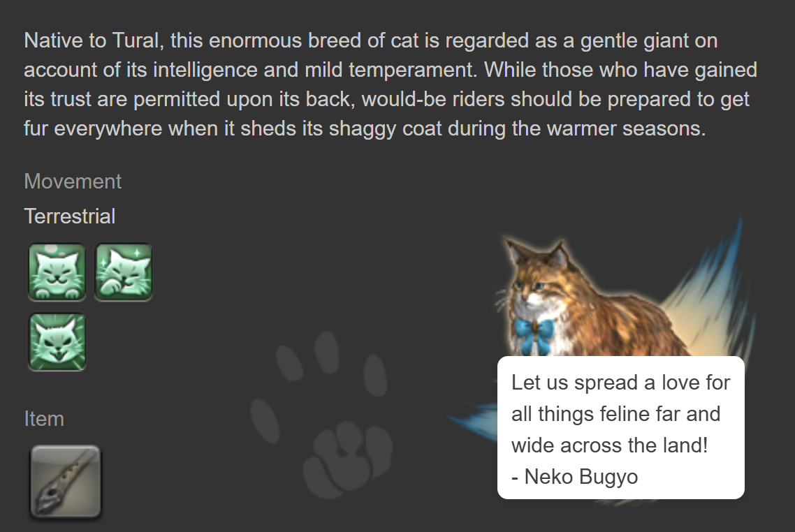This screenshot has width=795, height=532.
Task: Click the faded paw print watermark
Action: coord(321,415)
